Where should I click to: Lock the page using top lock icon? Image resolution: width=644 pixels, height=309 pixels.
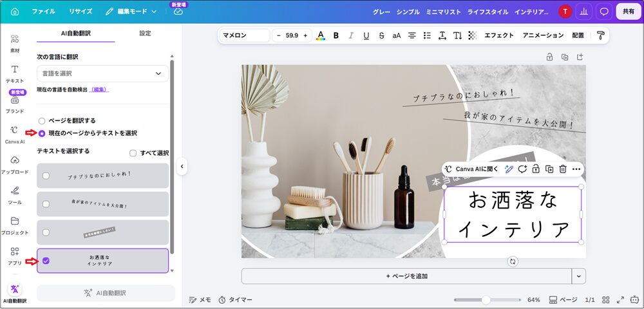coord(549,57)
